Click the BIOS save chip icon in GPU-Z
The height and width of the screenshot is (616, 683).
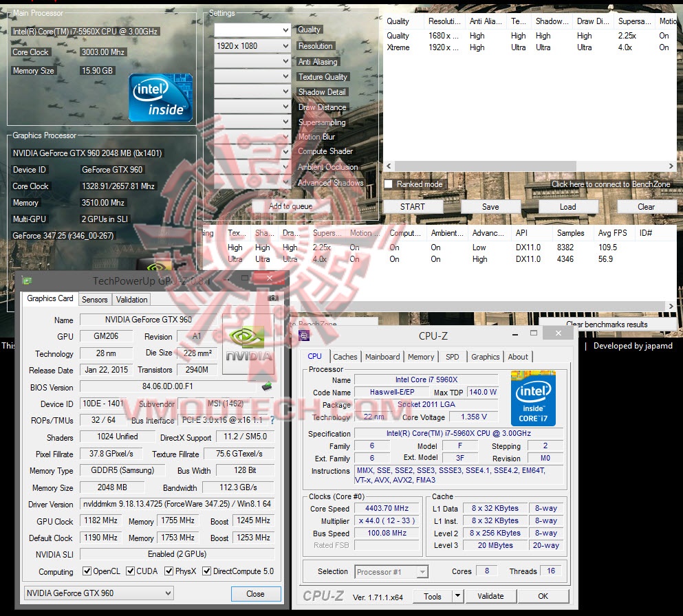pyautogui.click(x=267, y=386)
